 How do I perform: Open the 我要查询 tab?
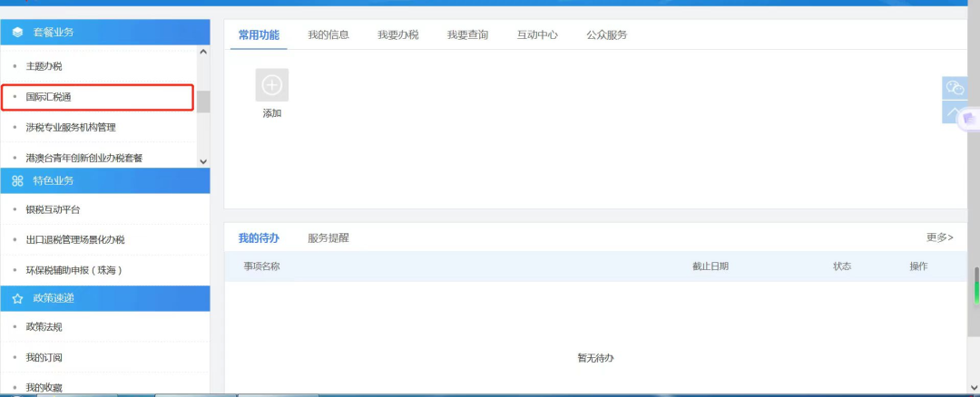point(467,35)
